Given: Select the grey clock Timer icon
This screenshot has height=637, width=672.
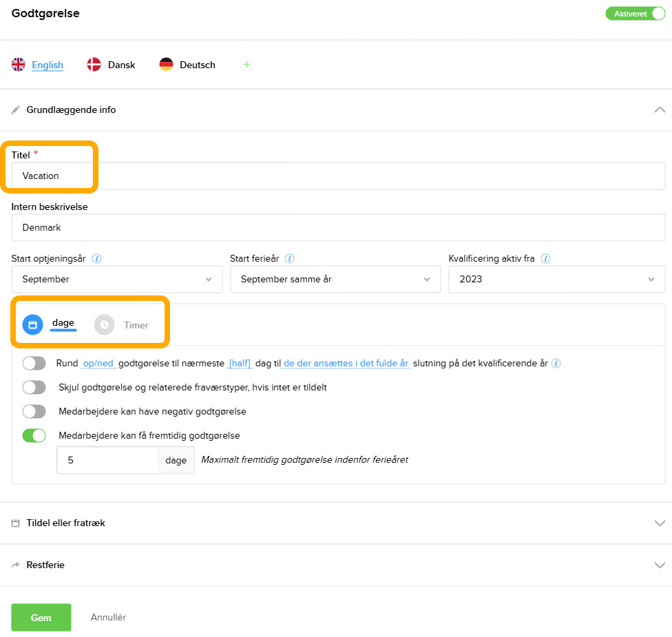Looking at the screenshot, I should click(104, 324).
